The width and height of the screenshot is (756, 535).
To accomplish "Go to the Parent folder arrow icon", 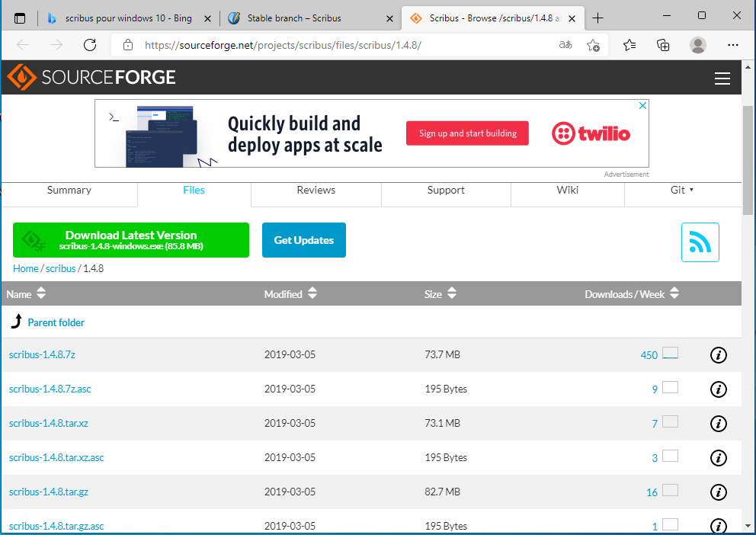I will [17, 322].
